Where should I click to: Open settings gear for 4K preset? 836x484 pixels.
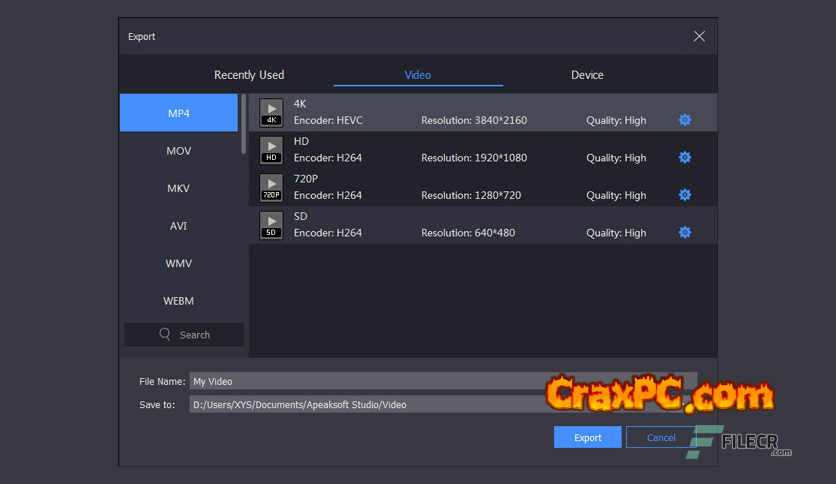point(685,120)
